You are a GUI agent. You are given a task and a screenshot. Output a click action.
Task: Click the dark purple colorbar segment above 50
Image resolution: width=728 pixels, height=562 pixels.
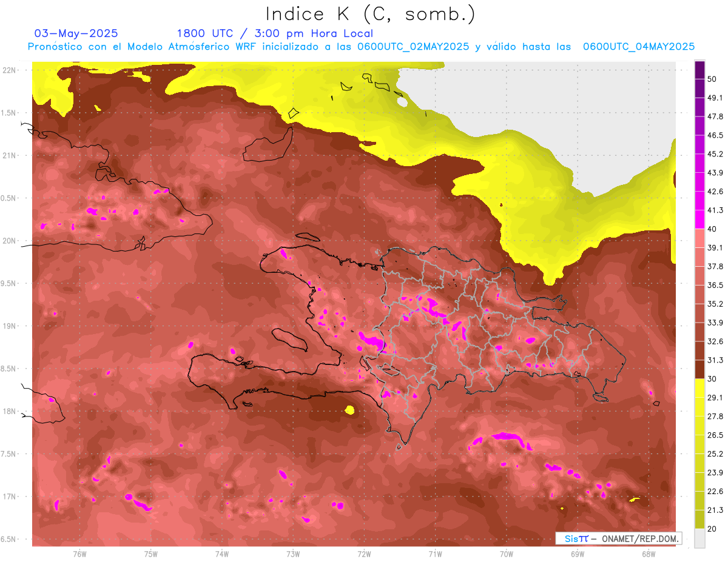699,71
